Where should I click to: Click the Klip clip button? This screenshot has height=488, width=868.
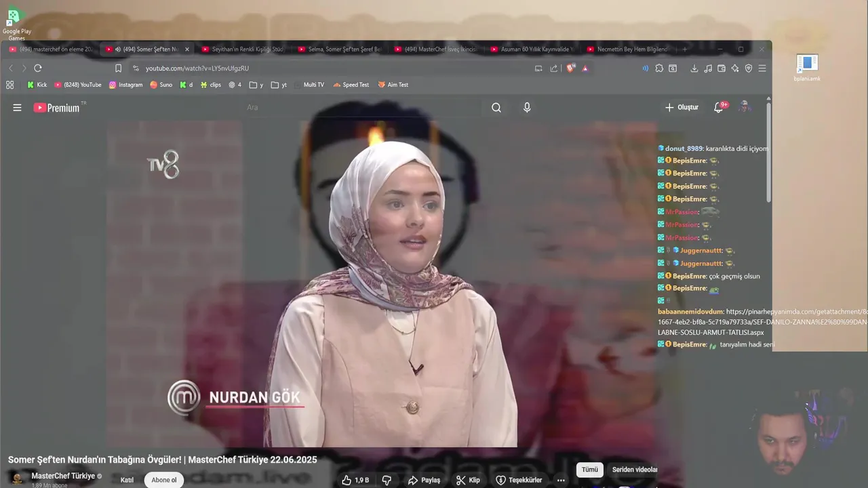[468, 480]
